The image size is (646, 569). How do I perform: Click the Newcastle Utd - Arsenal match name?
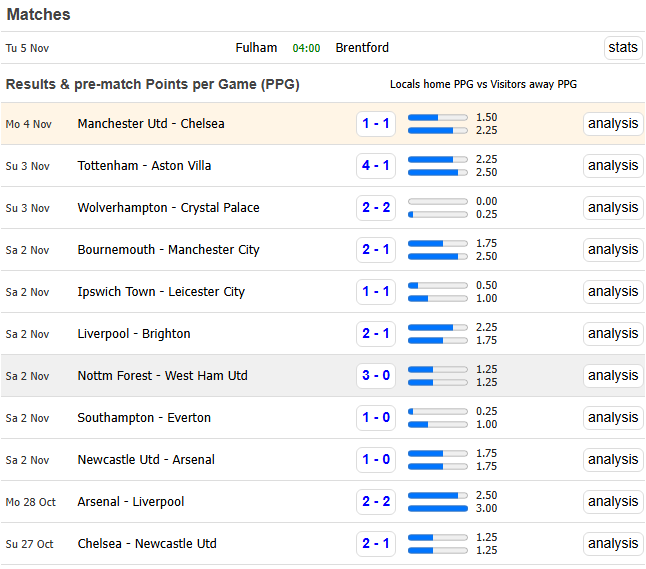click(146, 460)
